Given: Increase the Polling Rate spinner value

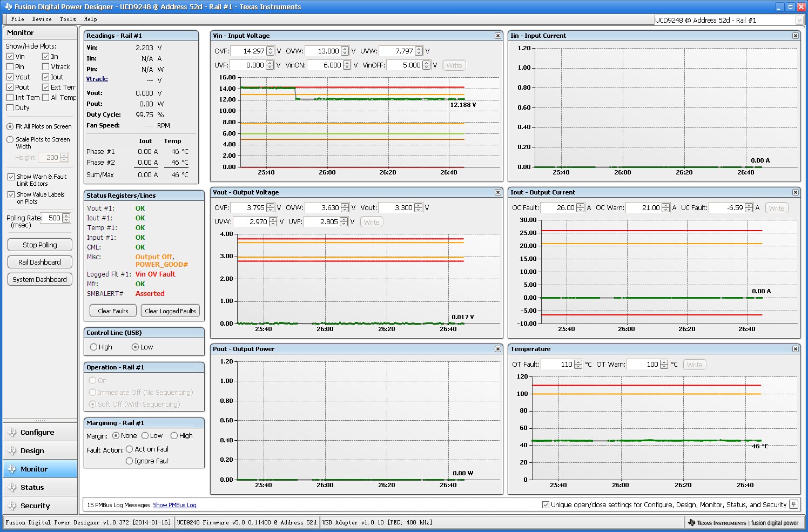Looking at the screenshot, I should click(66, 216).
